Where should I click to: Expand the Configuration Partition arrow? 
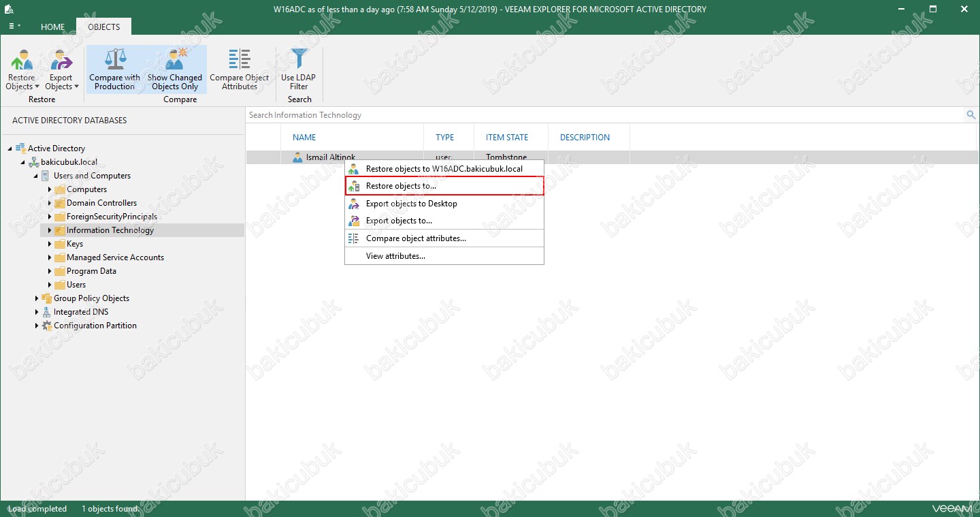36,326
